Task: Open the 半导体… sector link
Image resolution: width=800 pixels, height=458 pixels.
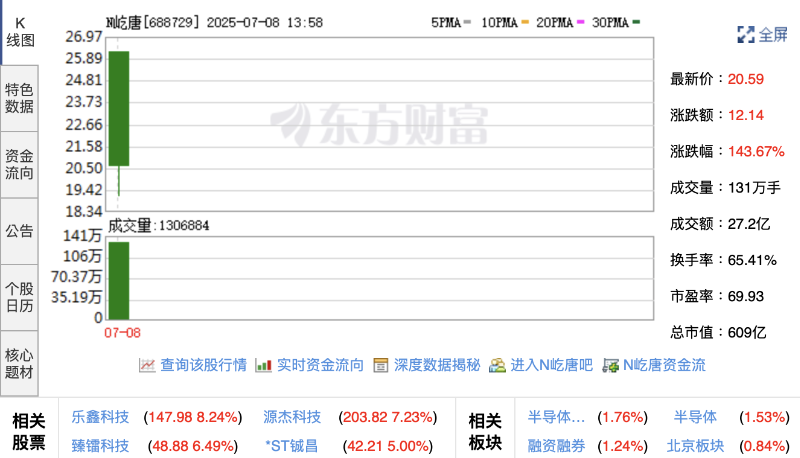Action: [x=556, y=417]
